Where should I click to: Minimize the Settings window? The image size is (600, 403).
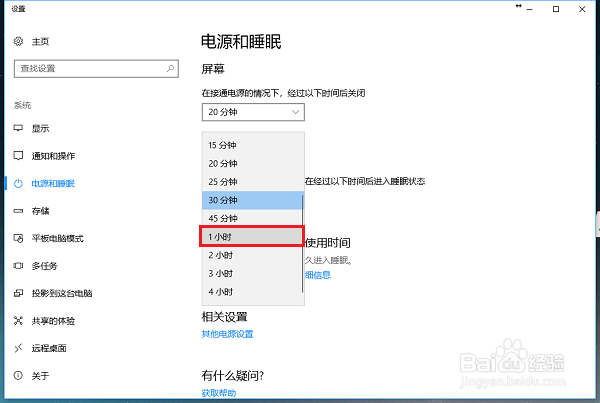tap(530, 9)
